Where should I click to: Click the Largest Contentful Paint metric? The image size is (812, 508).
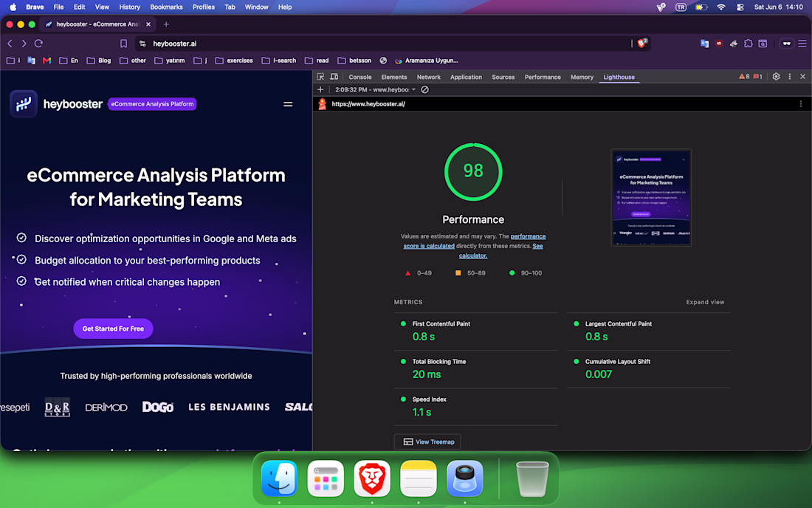[x=648, y=331]
